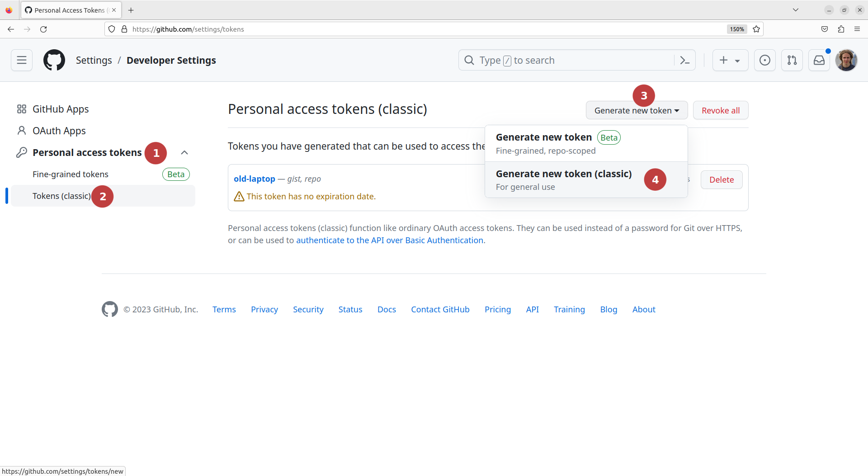
Task: Choose Generate new token (classic) option
Action: 586,180
